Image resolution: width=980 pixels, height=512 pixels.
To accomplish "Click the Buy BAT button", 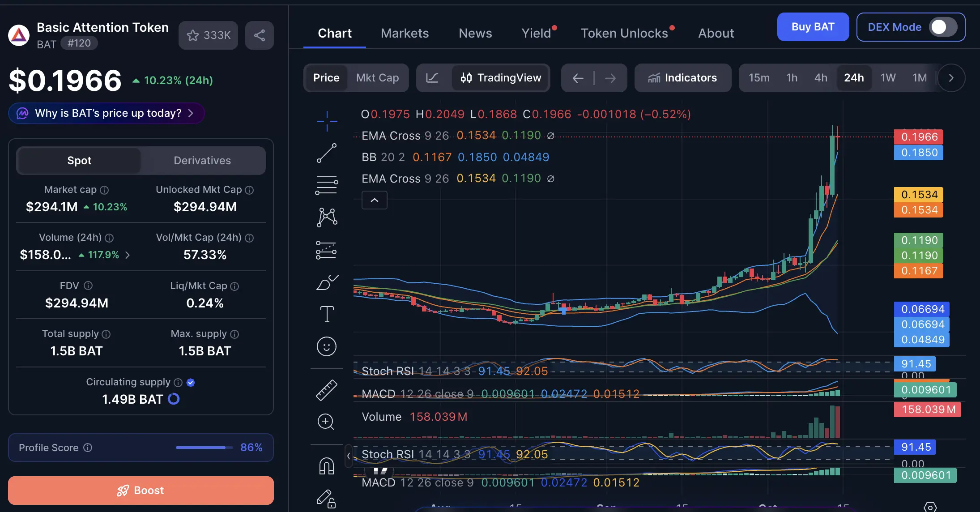I will (x=813, y=27).
